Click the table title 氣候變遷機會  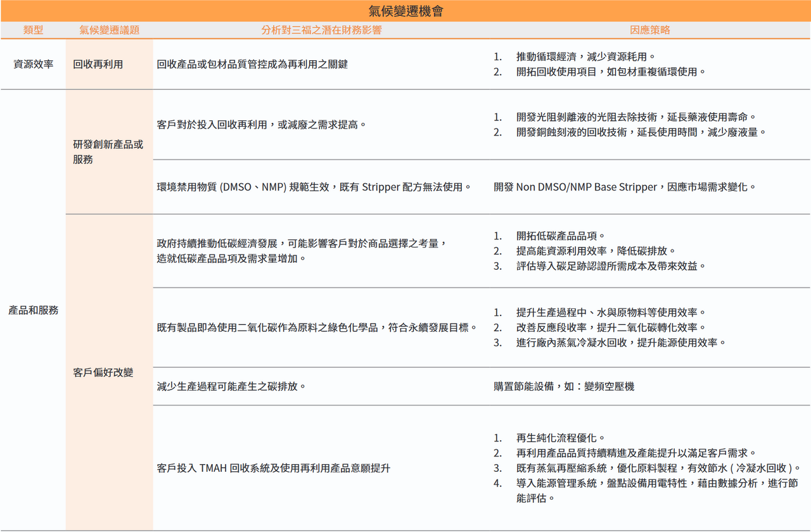[x=405, y=11]
